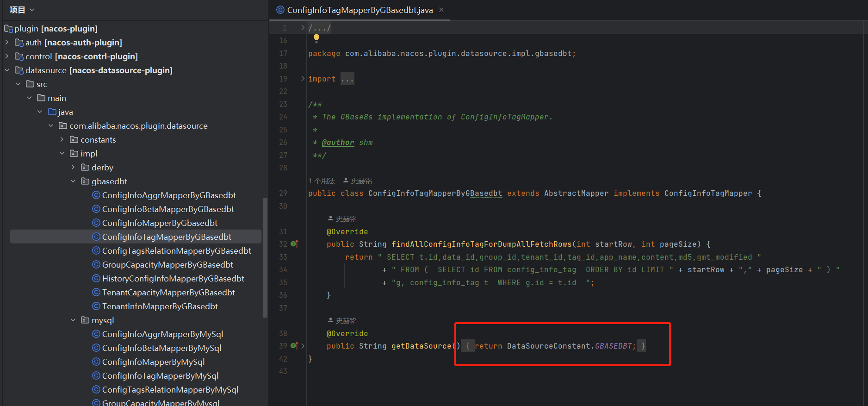Click the src folder icon

click(30, 84)
